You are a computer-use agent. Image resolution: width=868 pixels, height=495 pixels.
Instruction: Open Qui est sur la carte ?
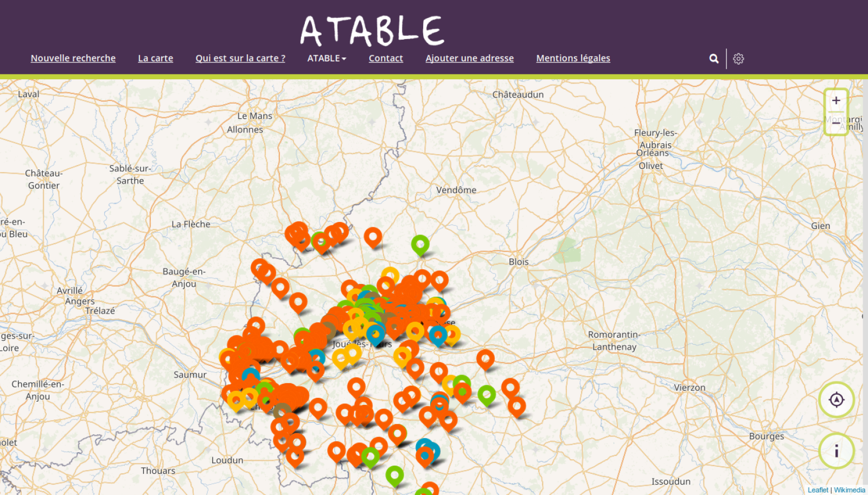click(x=240, y=58)
